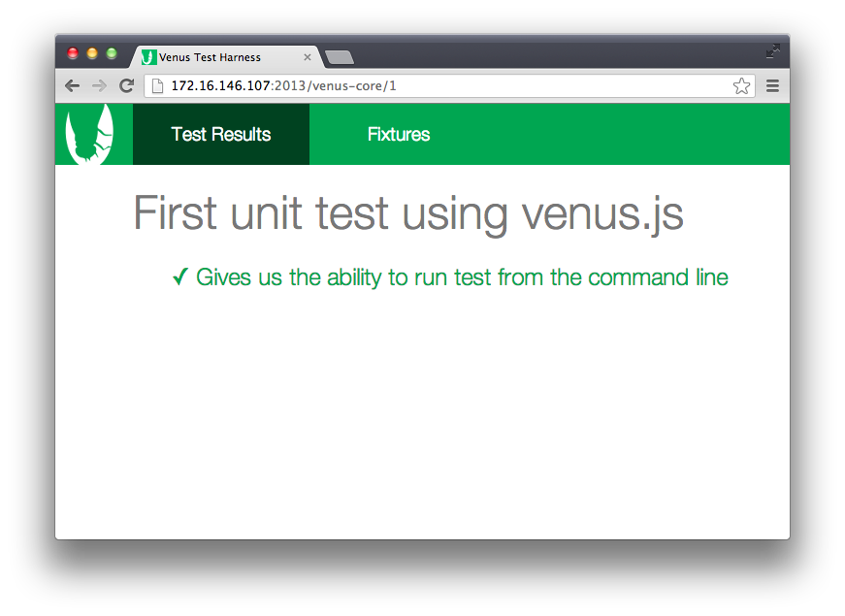Select the Venus Test Harness browser tab
845x616 pixels.
(226, 57)
